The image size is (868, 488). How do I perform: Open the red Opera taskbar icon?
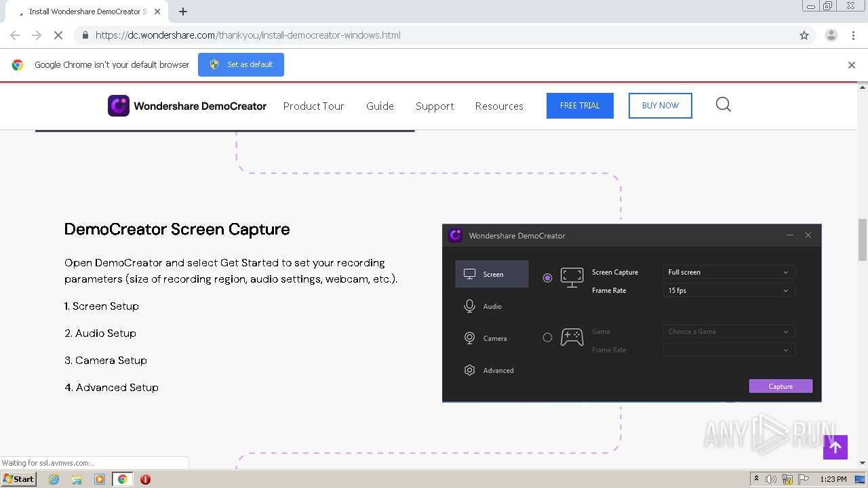pyautogui.click(x=145, y=479)
